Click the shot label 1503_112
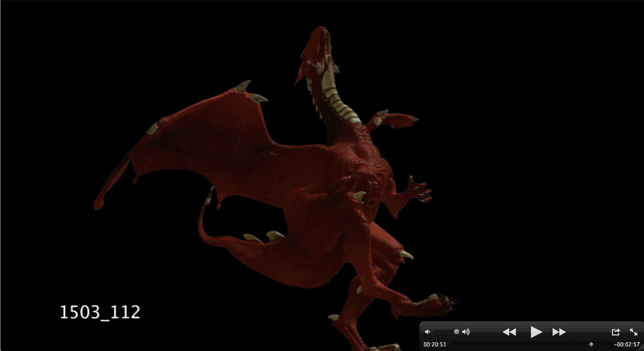The width and height of the screenshot is (644, 351). pos(100,312)
